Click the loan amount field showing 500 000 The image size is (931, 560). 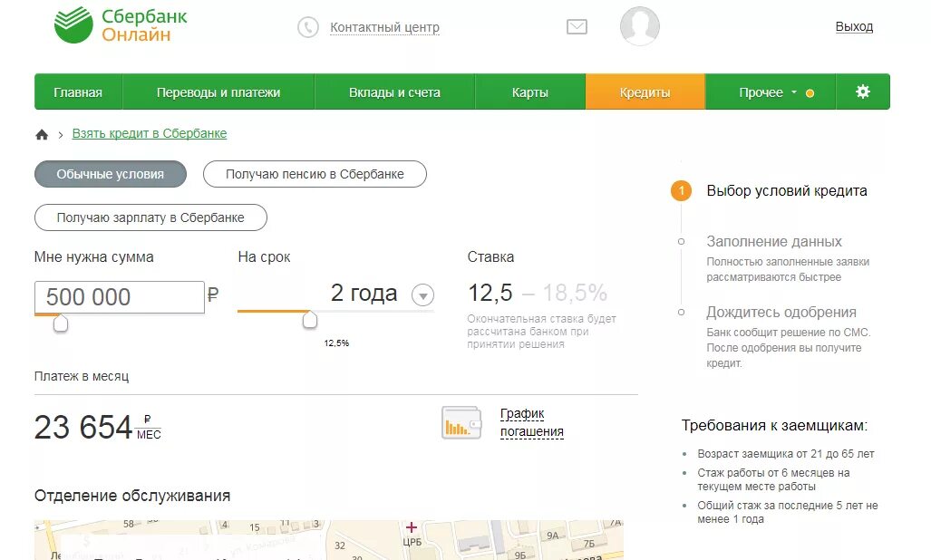pyautogui.click(x=120, y=296)
